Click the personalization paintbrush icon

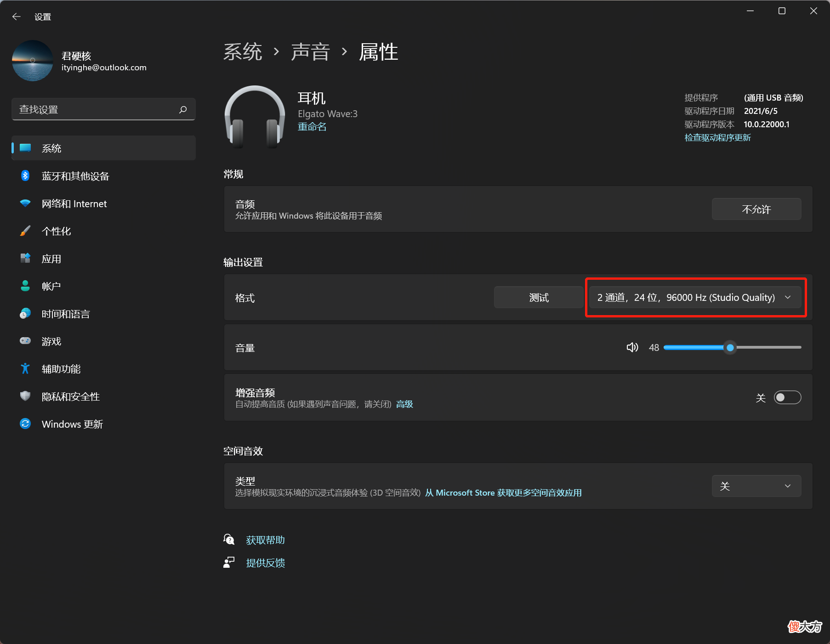point(25,231)
